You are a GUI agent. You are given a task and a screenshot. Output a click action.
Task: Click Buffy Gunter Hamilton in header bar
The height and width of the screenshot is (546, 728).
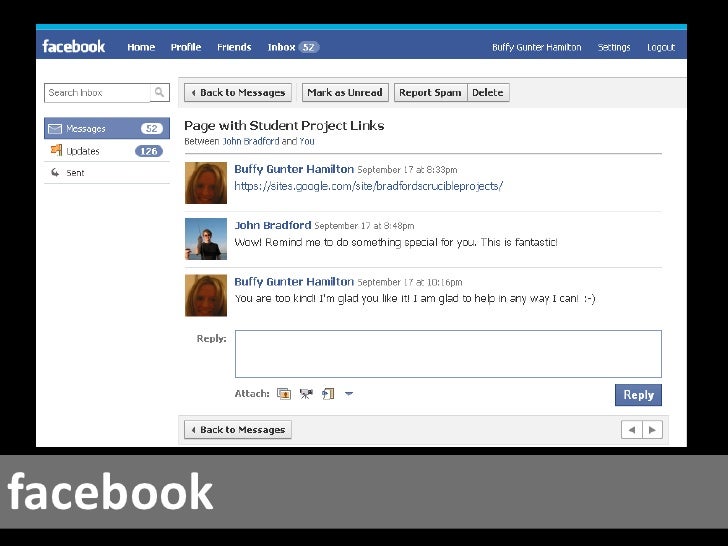coord(537,47)
